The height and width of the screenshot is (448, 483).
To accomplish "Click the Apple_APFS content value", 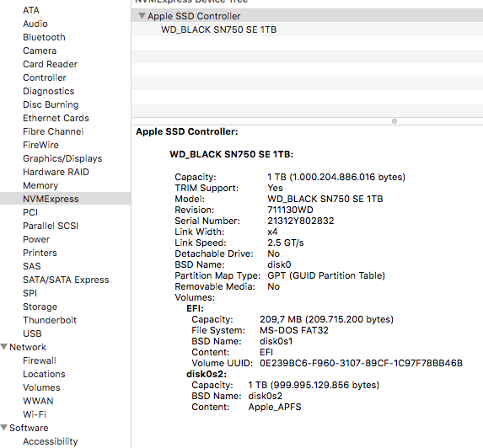I will (275, 407).
